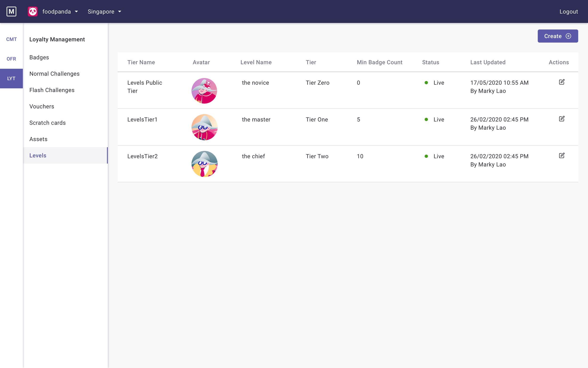The height and width of the screenshot is (368, 588).
Task: Click the chief avatar image
Action: point(204,164)
